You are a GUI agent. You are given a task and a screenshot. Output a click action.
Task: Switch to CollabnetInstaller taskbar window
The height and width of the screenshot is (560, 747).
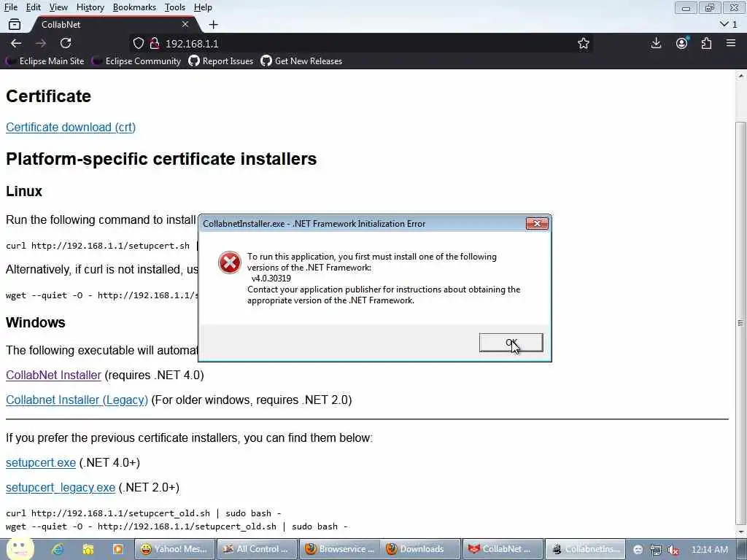586,549
